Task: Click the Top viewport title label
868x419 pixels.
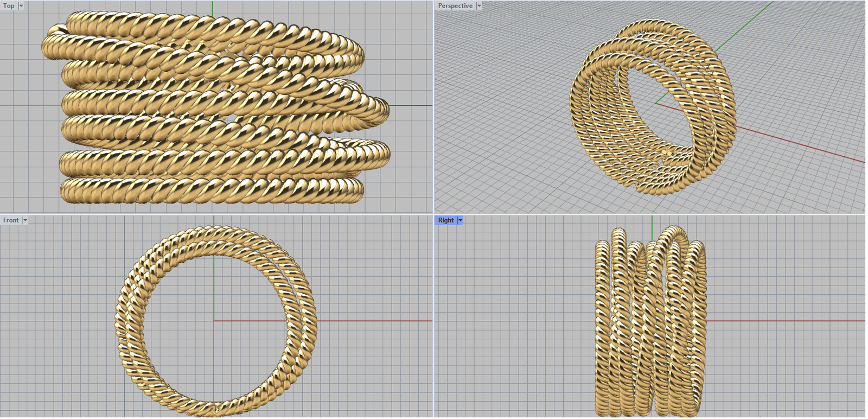Action: (x=9, y=6)
